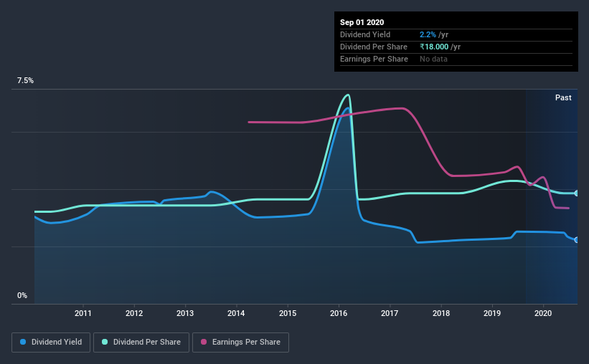589x364 pixels.
Task: Select the 2016 axis label
Action: tap(339, 313)
